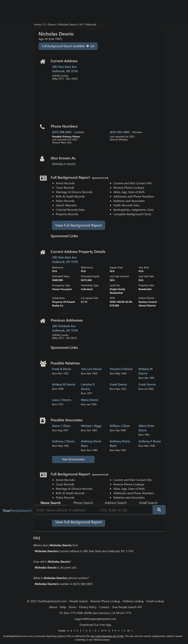Viewport: 188px width, 644px height.
Task: Click the house icon beside Current Address Property Details
Action: (x=43, y=252)
